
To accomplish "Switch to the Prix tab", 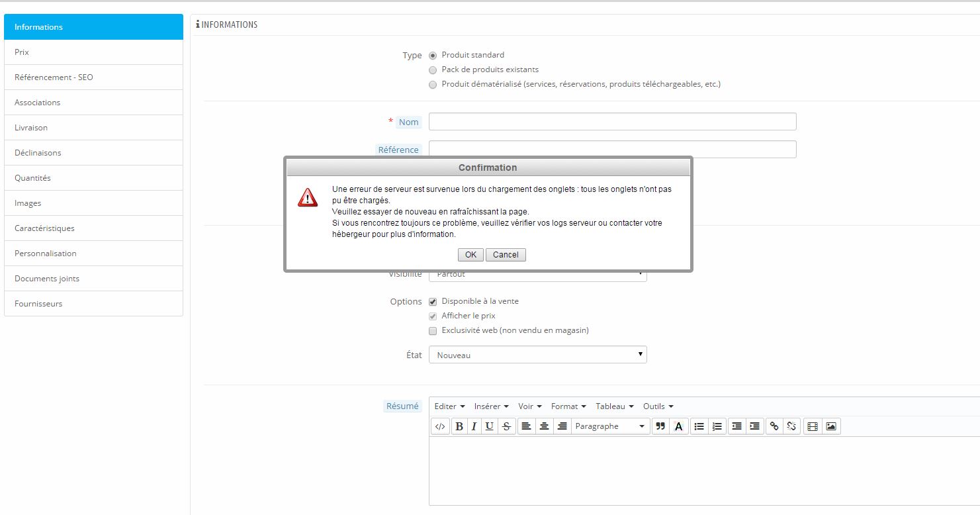I will tap(93, 52).
